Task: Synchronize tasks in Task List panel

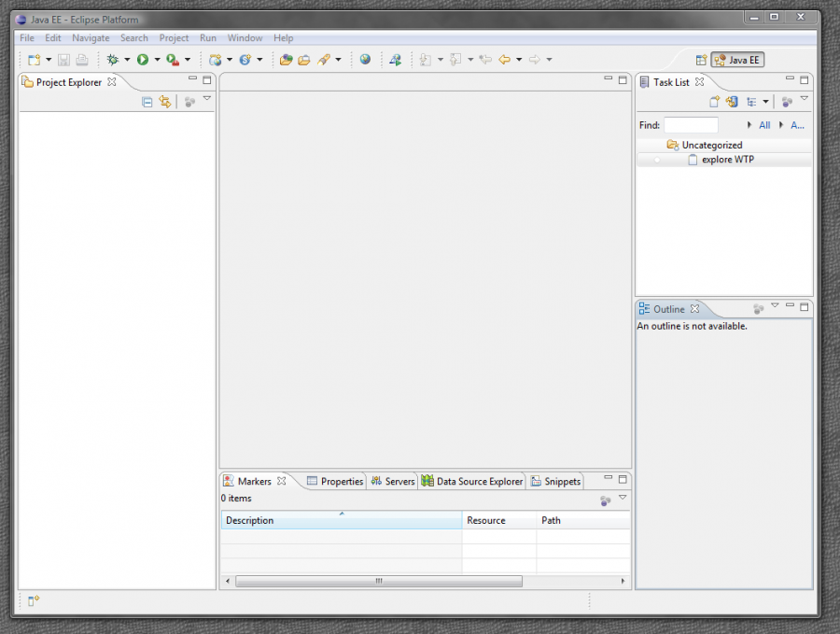Action: 731,101
